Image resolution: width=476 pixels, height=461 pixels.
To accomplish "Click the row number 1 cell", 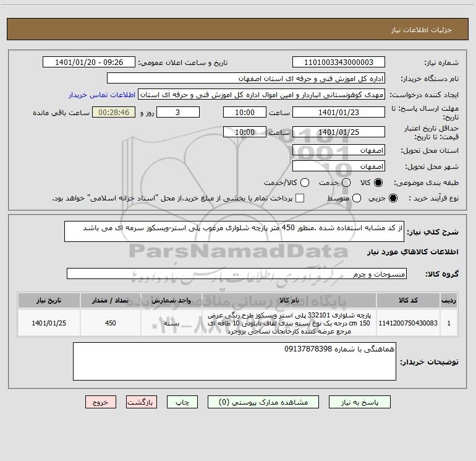I will click(x=449, y=323).
